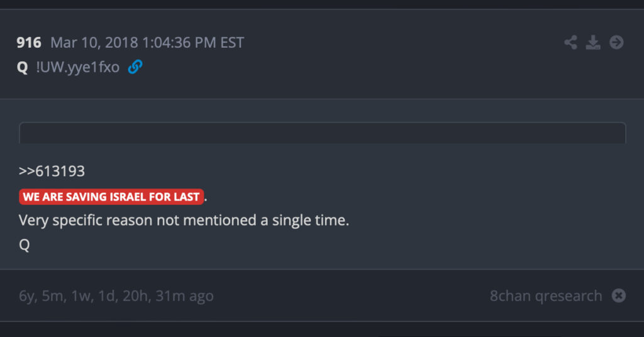Click the red WE ARE SAVING ISRAEL highlight
This screenshot has width=644, height=337.
tap(111, 197)
